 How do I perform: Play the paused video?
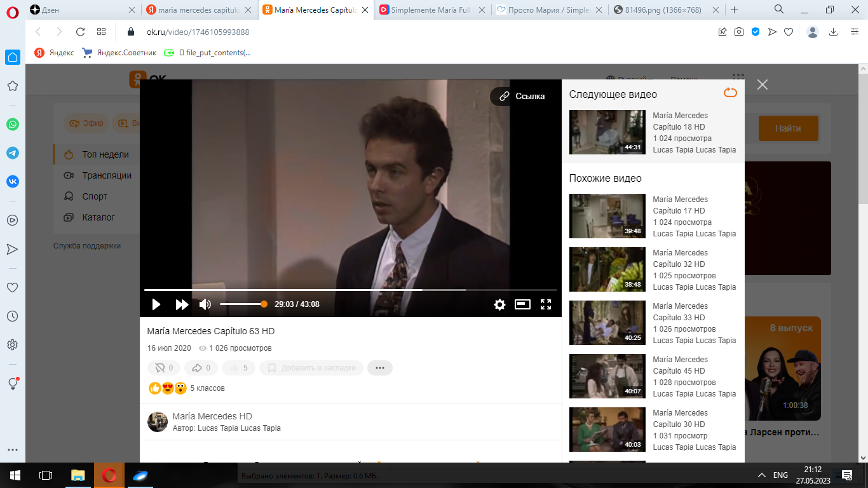click(156, 304)
